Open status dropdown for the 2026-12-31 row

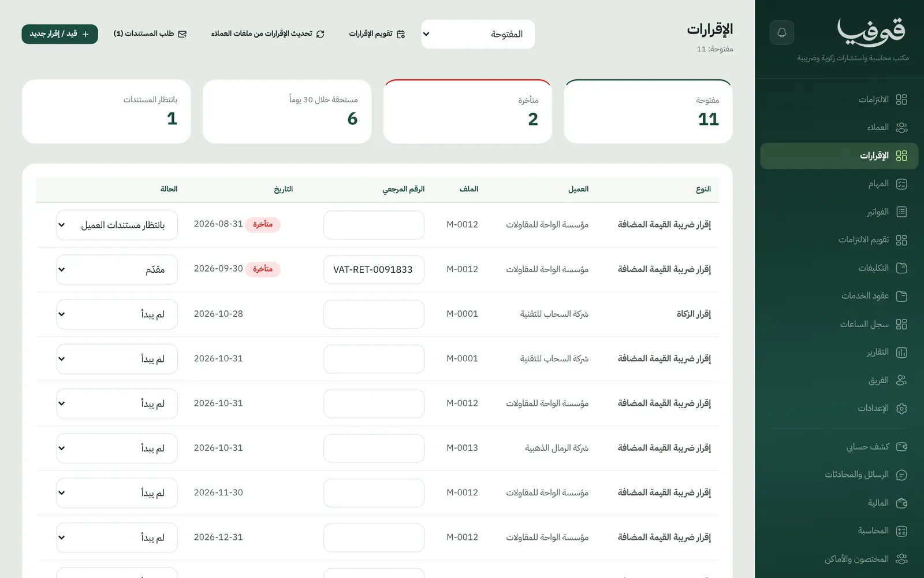click(117, 538)
